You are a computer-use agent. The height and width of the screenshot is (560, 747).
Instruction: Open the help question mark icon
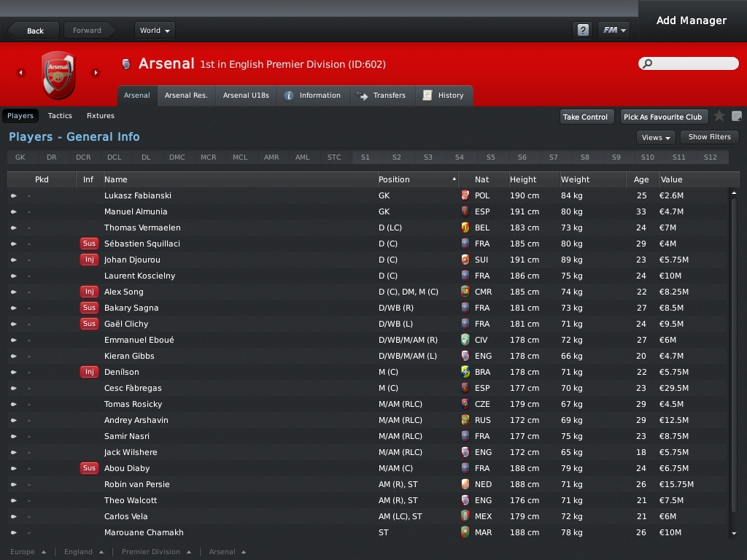coord(582,30)
